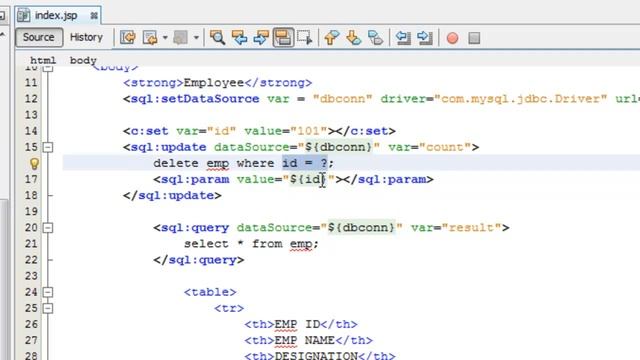The height and width of the screenshot is (360, 640).
Task: Click the grayed Forward navigation icon
Action: (180, 38)
